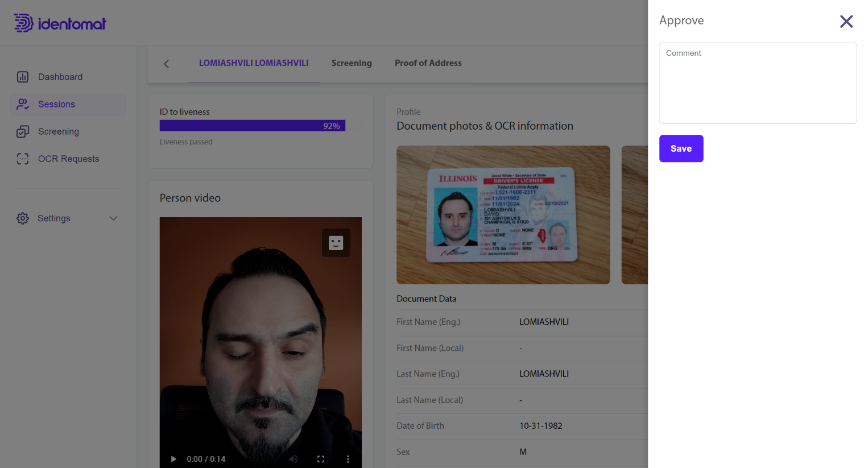Switch to the Proof of Address tab

[x=428, y=63]
